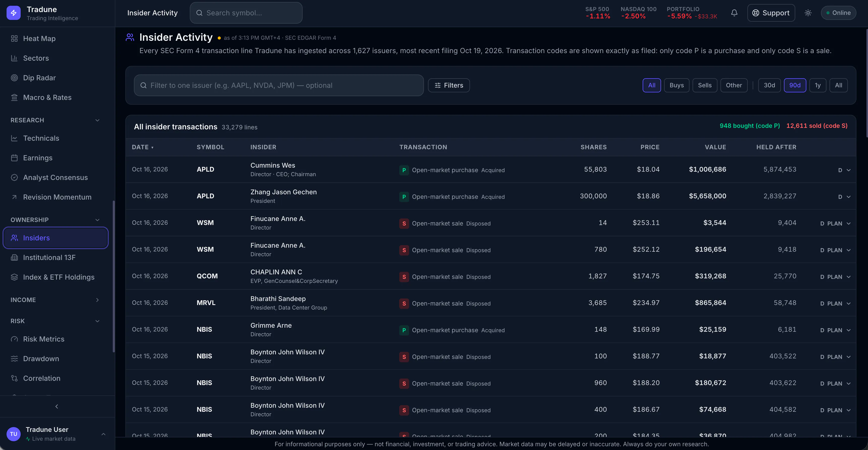Open Technicals in Research
The width and height of the screenshot is (868, 450).
(x=56, y=138)
